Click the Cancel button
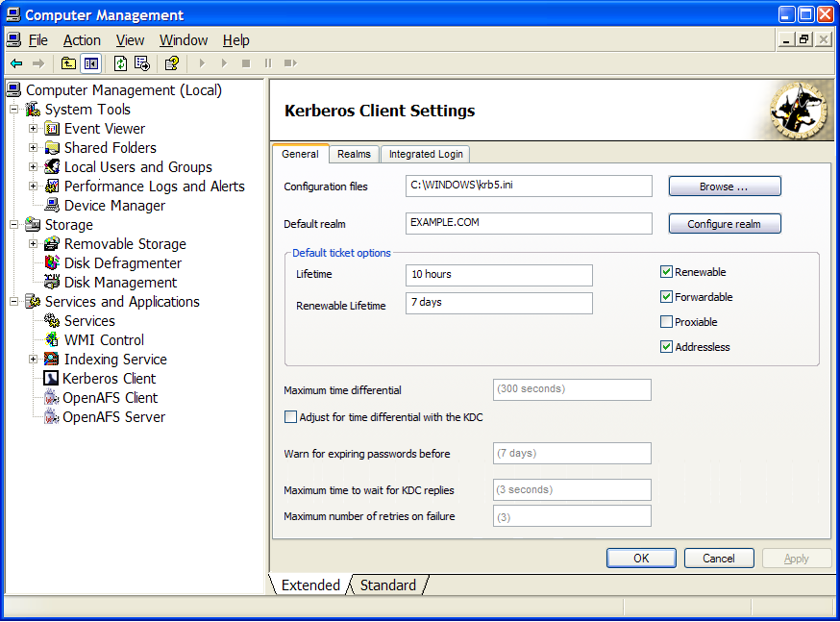 pyautogui.click(x=719, y=559)
